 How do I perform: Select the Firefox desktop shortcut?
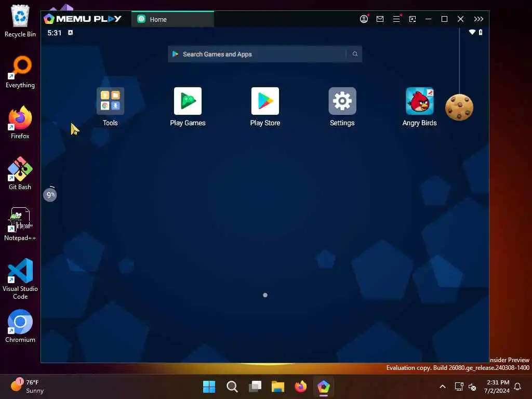click(x=20, y=123)
